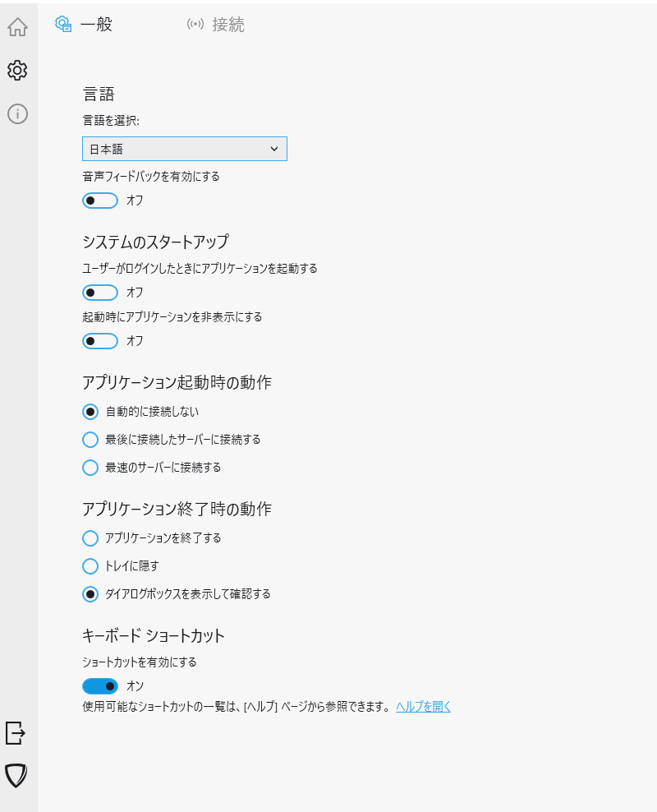Click the shield icon at the sidebar bottom
The height and width of the screenshot is (812, 657).
[16, 773]
